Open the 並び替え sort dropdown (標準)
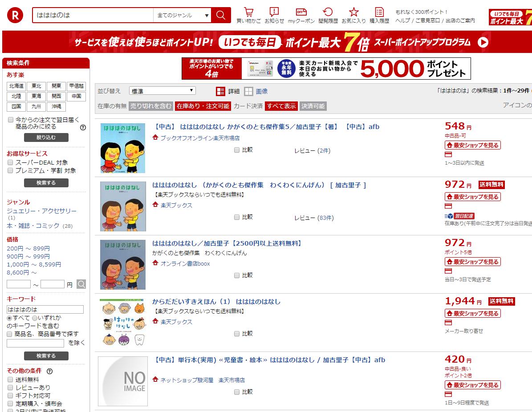Image resolution: width=532 pixels, height=412 pixels. coord(162,91)
